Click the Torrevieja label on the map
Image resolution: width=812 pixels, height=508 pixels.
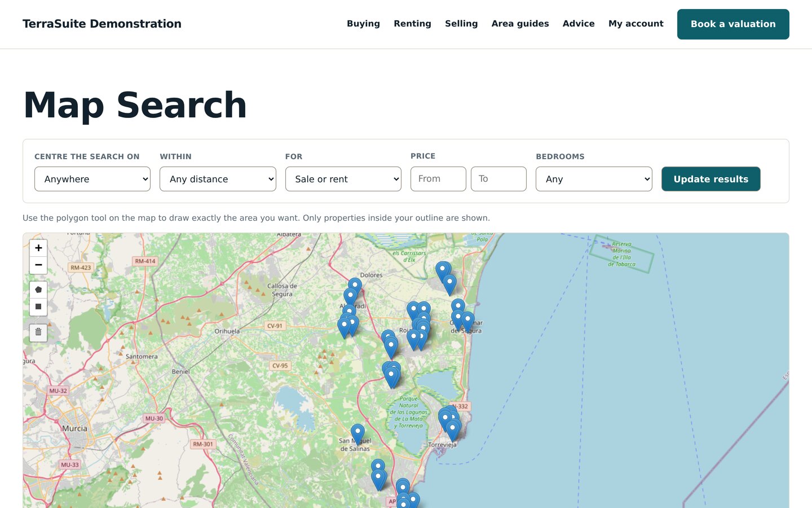(443, 445)
